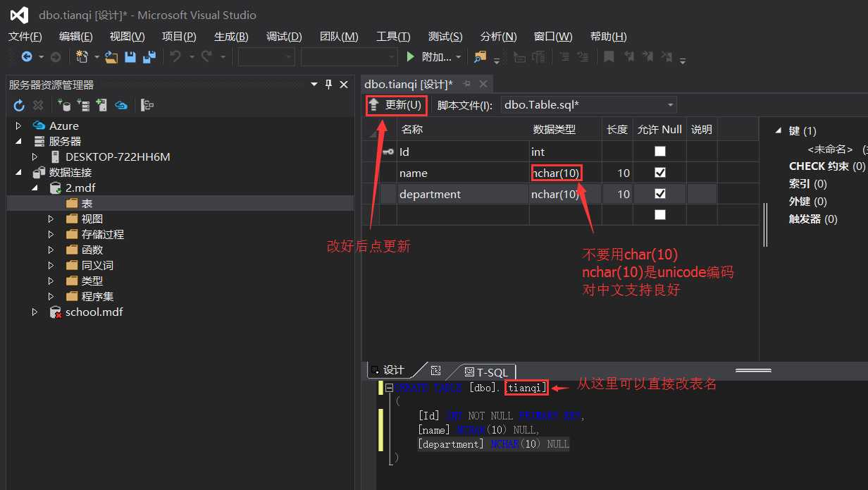Click the toggle bookmark toolbar icon

(609, 57)
